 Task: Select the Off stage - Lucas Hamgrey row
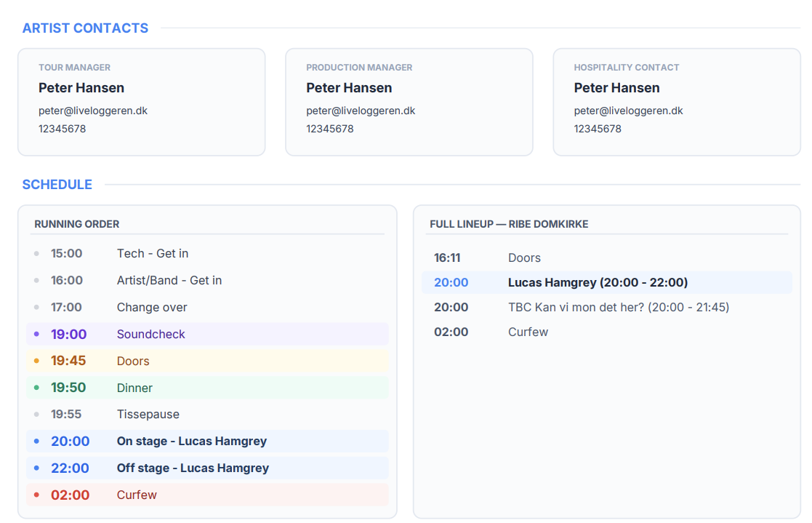point(207,468)
